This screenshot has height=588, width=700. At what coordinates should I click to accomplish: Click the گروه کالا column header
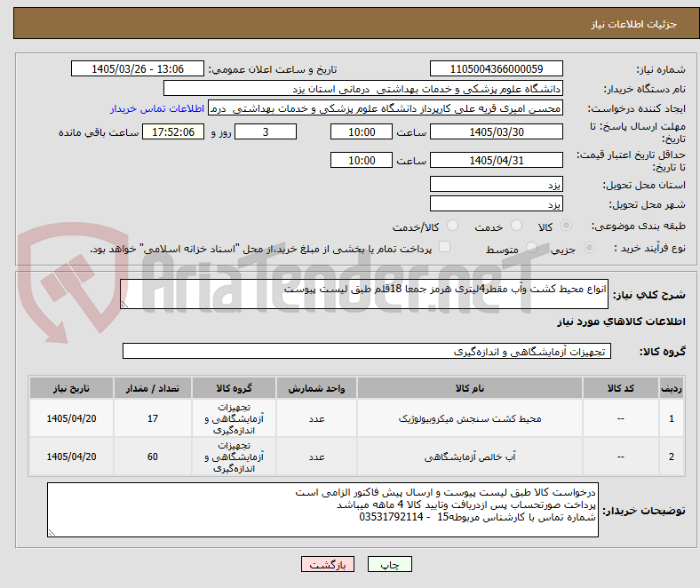tap(234, 388)
